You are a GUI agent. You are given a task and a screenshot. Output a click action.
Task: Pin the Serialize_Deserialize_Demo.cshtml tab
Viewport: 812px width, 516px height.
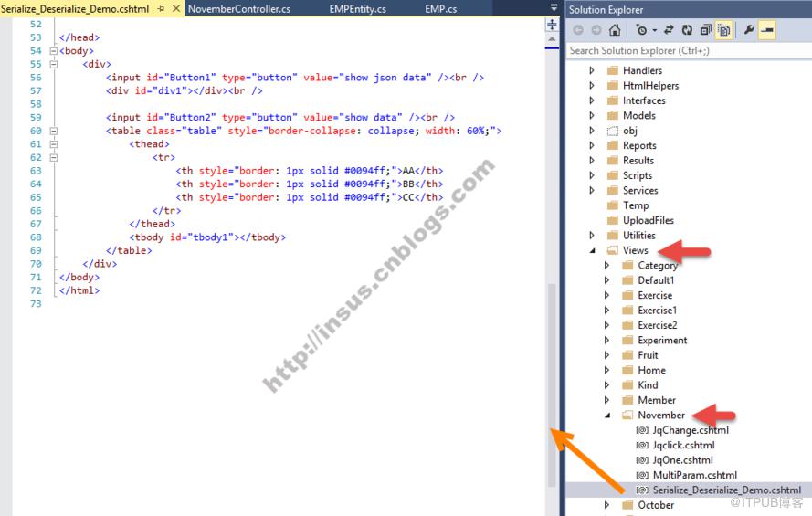[161, 9]
